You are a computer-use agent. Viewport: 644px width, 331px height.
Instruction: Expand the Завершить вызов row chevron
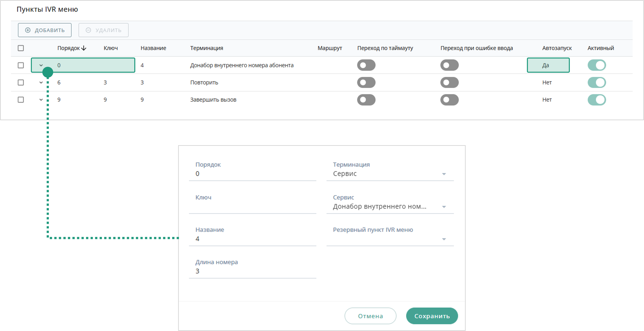pos(41,100)
